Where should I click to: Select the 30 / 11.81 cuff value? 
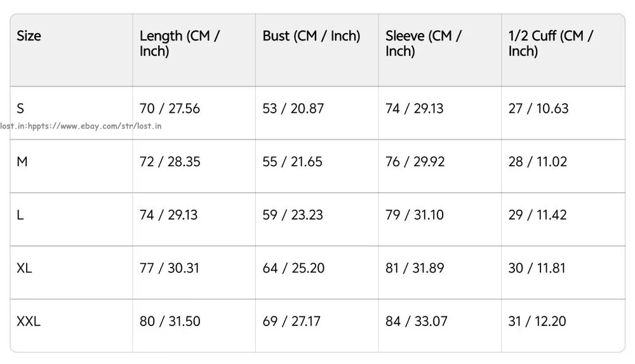[537, 268]
